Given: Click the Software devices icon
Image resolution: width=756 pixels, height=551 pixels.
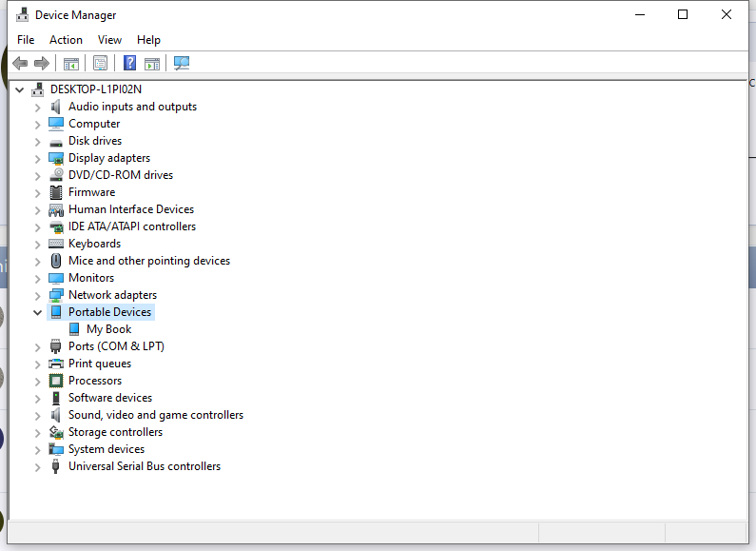Looking at the screenshot, I should [x=56, y=398].
